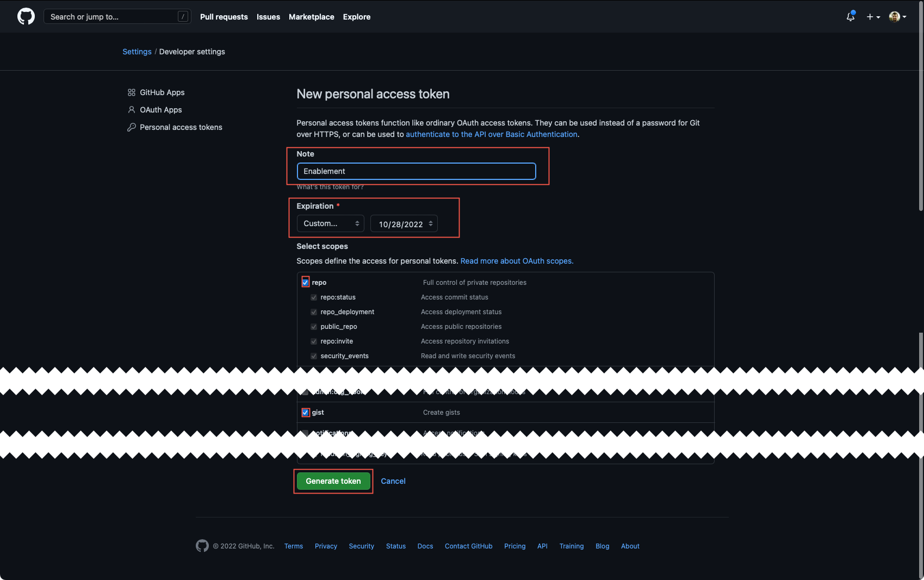Click the slash shortcut key icon
Image resolution: width=924 pixels, height=580 pixels.
pos(183,17)
